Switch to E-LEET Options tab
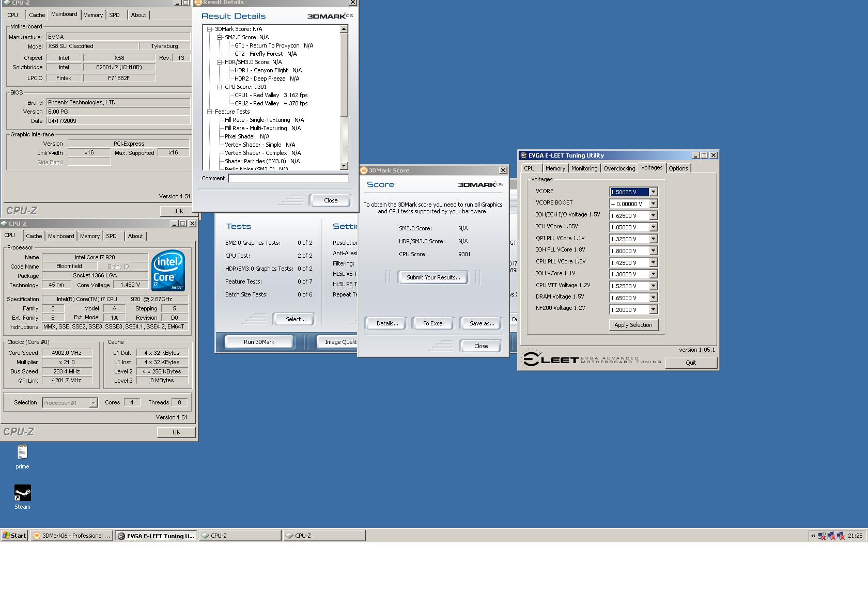The image size is (868, 595). click(x=678, y=168)
